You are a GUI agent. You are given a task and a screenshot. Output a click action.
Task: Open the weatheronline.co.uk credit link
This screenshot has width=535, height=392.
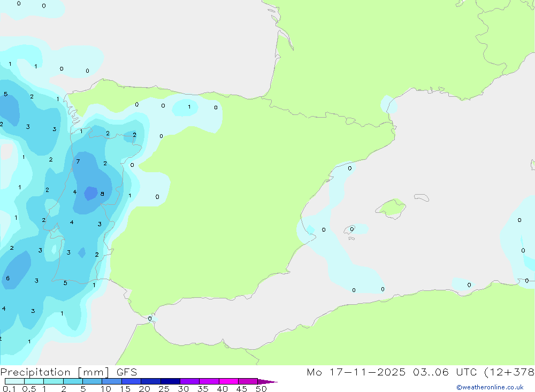pyautogui.click(x=490, y=387)
